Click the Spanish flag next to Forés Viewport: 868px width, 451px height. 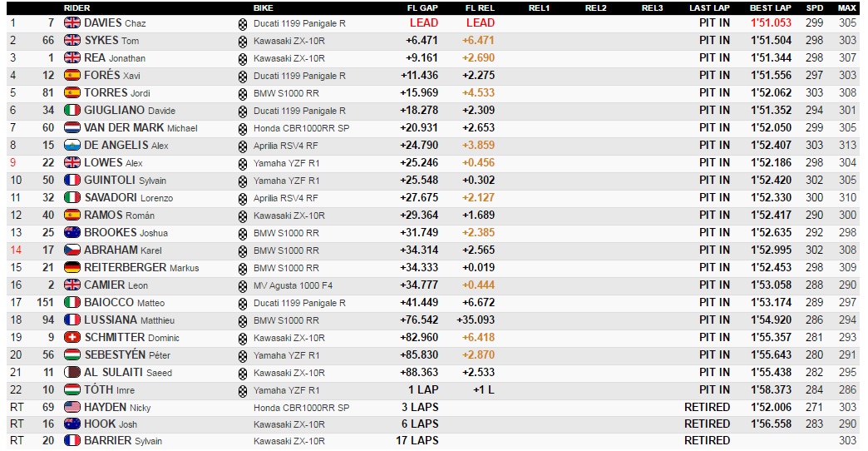click(x=72, y=76)
